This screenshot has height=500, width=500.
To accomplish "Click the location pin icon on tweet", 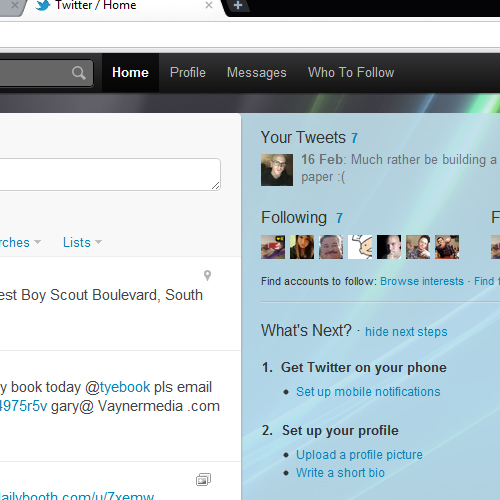I will point(207,275).
